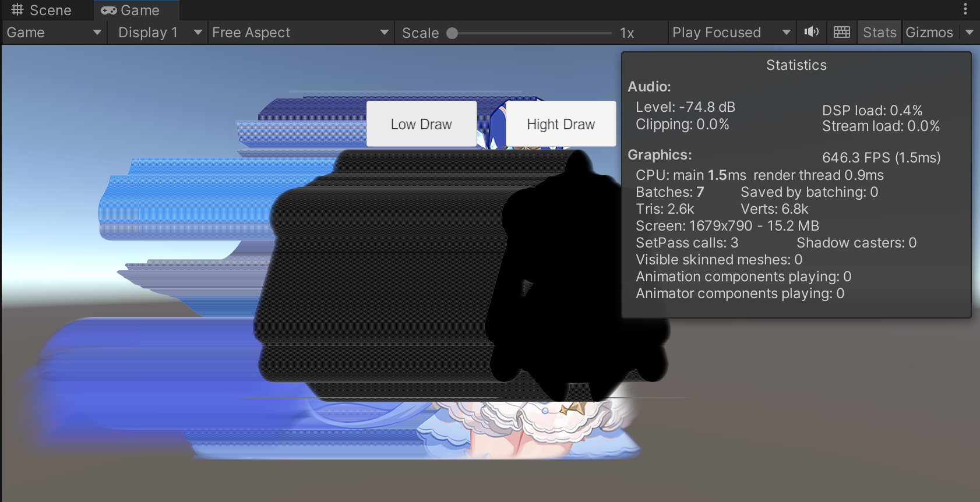The image size is (980, 502).
Task: Click the Tris: 2.6k value
Action: 665,209
